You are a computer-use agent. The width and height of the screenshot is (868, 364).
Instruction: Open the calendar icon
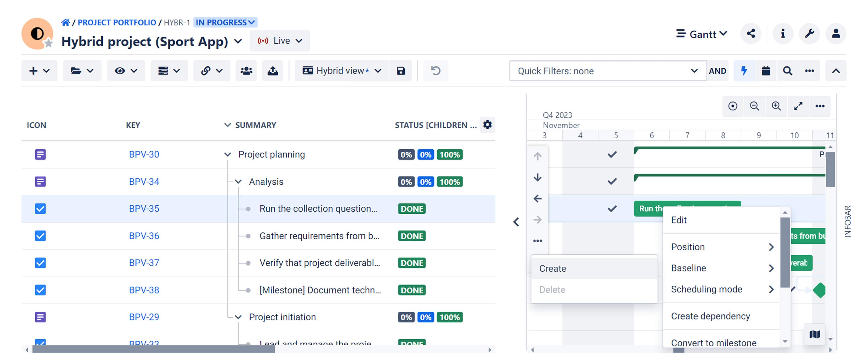coord(765,71)
